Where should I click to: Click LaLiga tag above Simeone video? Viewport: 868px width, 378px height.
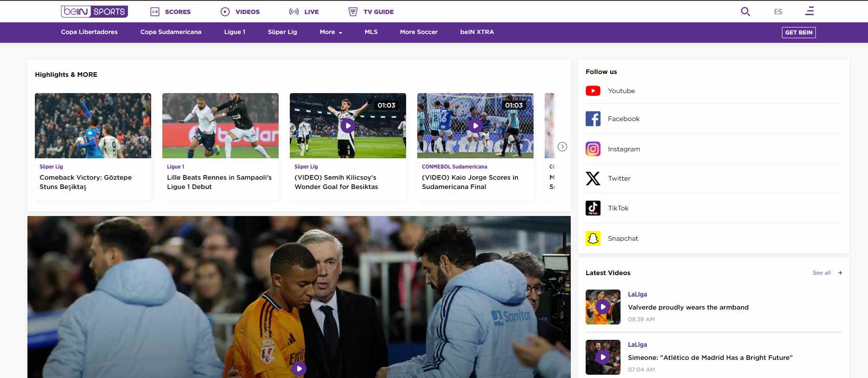coord(637,344)
